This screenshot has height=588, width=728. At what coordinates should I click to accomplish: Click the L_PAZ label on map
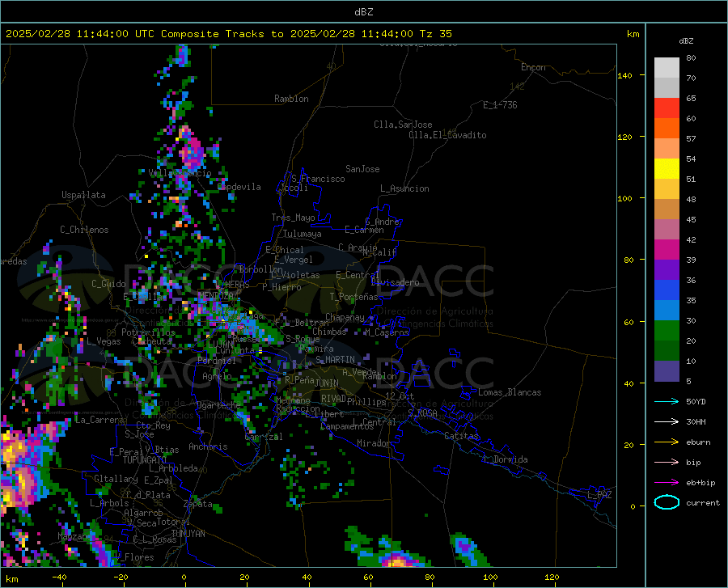[599, 495]
